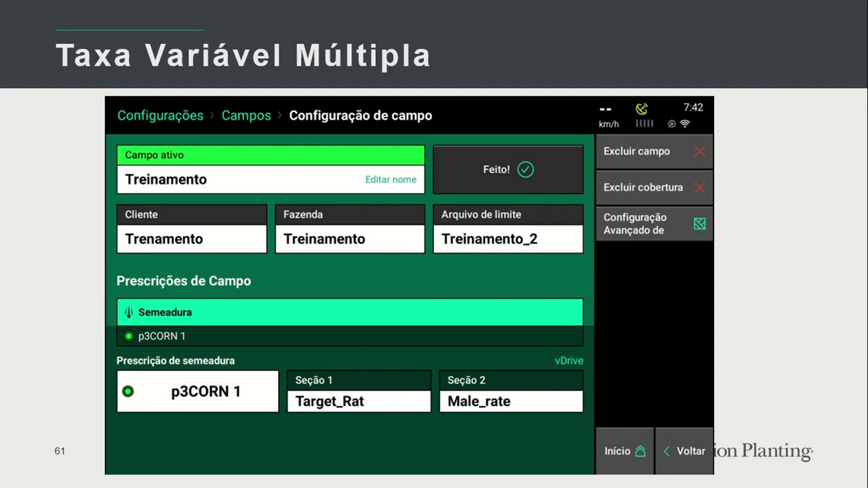Click the Voltar back button

click(684, 451)
